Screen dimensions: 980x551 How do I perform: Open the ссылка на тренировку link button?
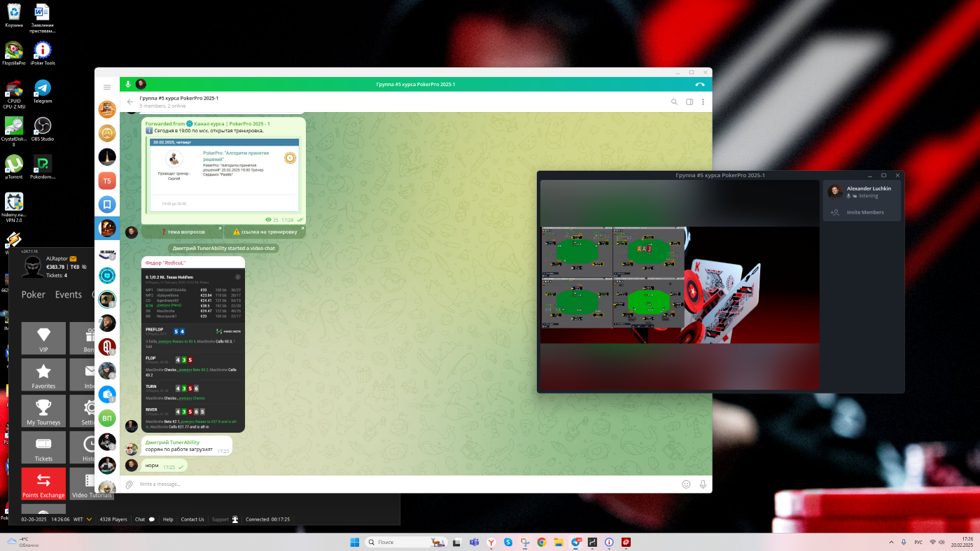(x=265, y=232)
